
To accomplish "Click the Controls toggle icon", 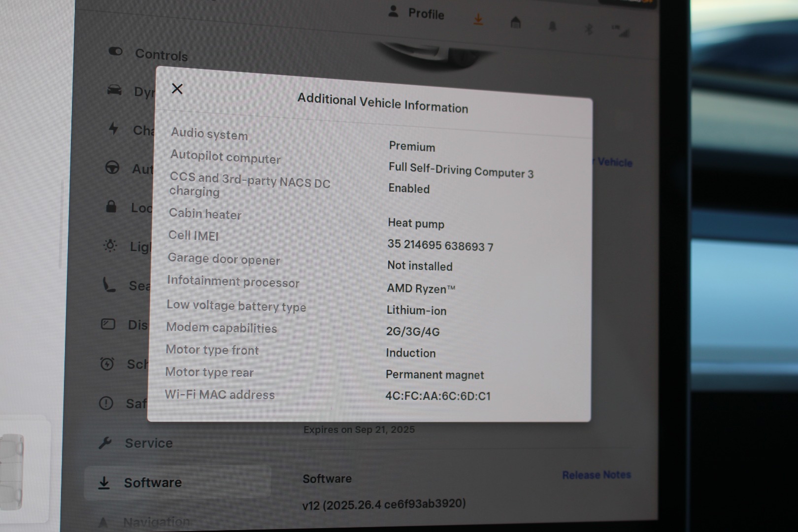I will (115, 51).
